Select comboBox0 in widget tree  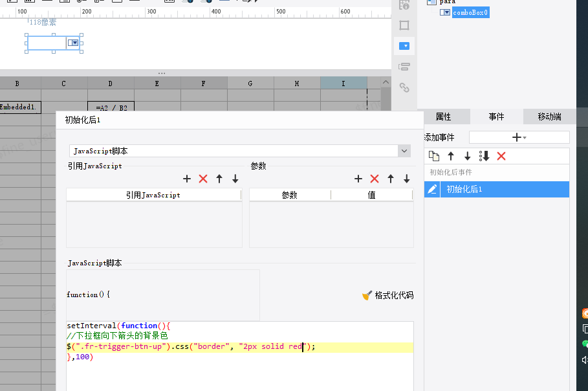pos(470,12)
